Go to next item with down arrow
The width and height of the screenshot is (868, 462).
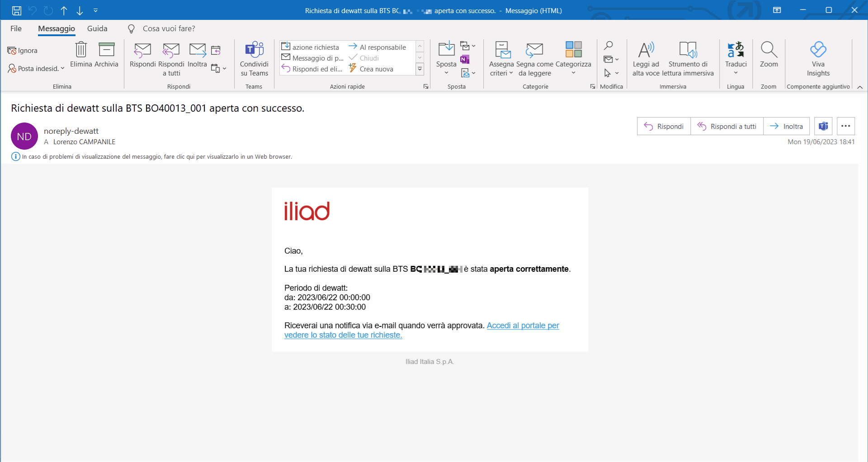(80, 10)
